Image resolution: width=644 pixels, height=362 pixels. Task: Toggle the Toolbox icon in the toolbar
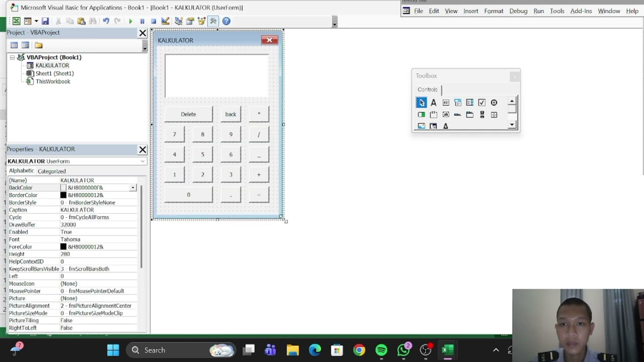click(213, 21)
